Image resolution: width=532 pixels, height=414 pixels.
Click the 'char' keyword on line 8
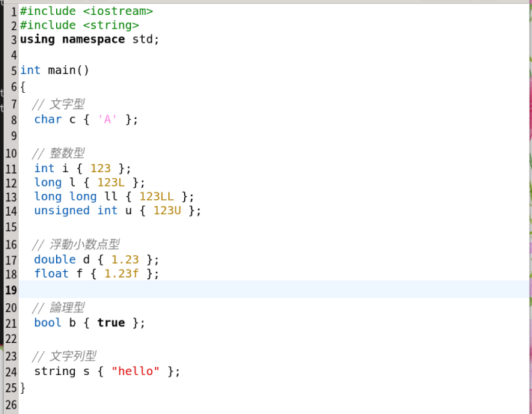click(x=48, y=119)
